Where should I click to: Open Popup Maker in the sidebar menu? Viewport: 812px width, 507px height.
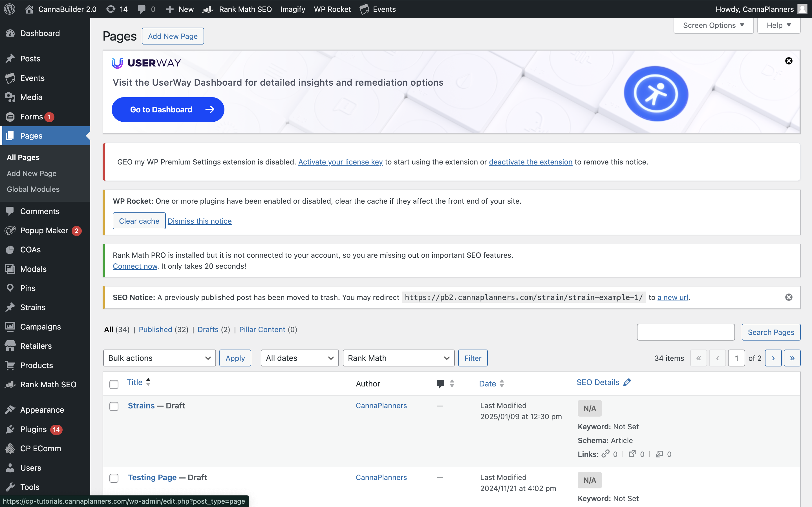click(44, 231)
